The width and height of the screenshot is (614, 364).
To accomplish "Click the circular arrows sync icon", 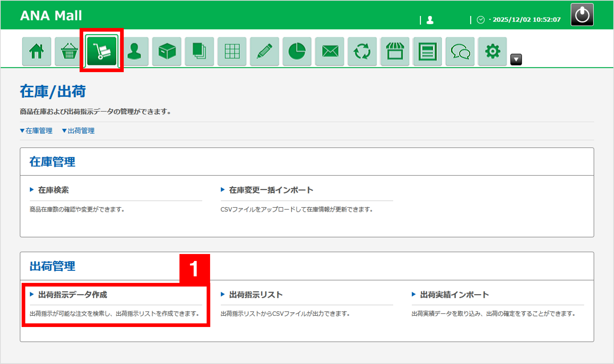I will 362,52.
